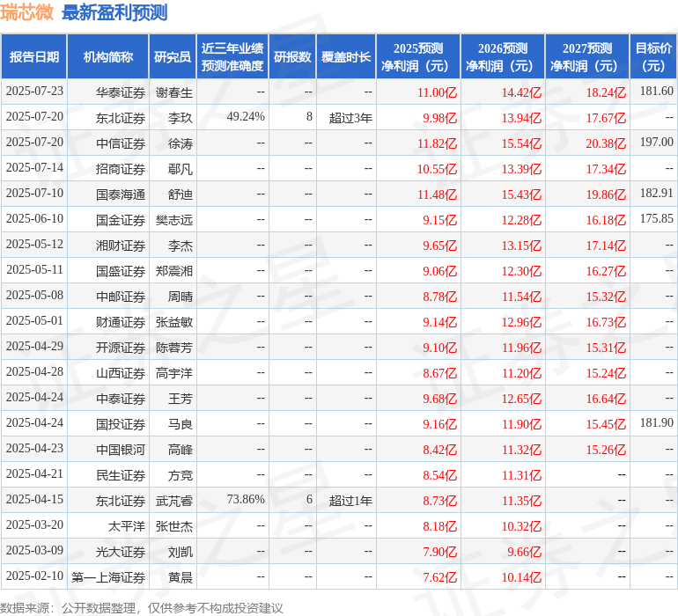Viewport: 678px width, 616px height.
Task: Select analyst 谢春生
Action: click(x=173, y=92)
